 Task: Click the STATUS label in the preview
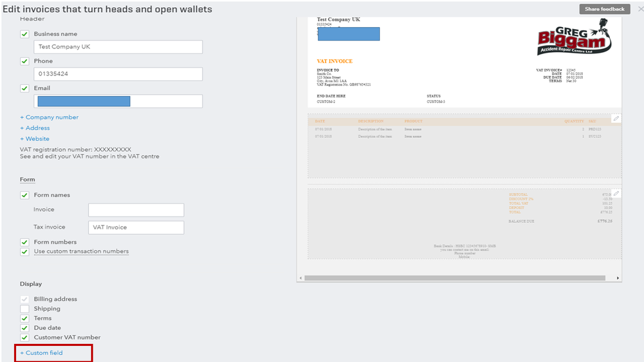(433, 96)
